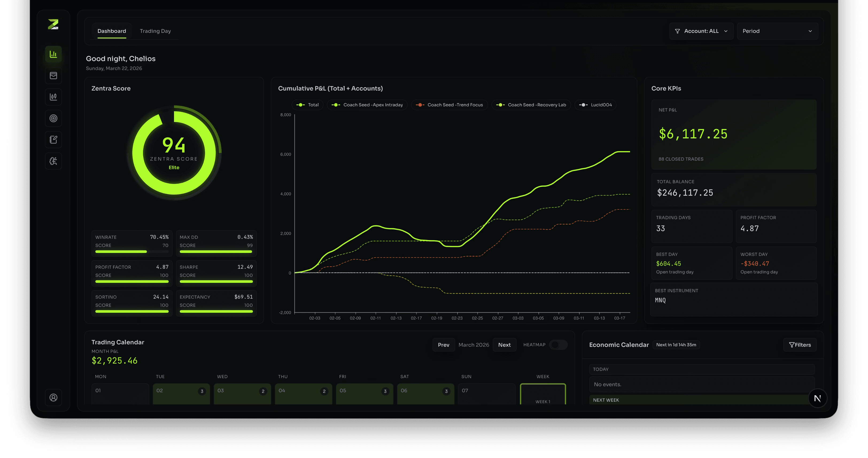Screen dimensions: 868x458
Task: Toggle Coach Seed -Trend Focus legend entry
Action: (x=449, y=105)
